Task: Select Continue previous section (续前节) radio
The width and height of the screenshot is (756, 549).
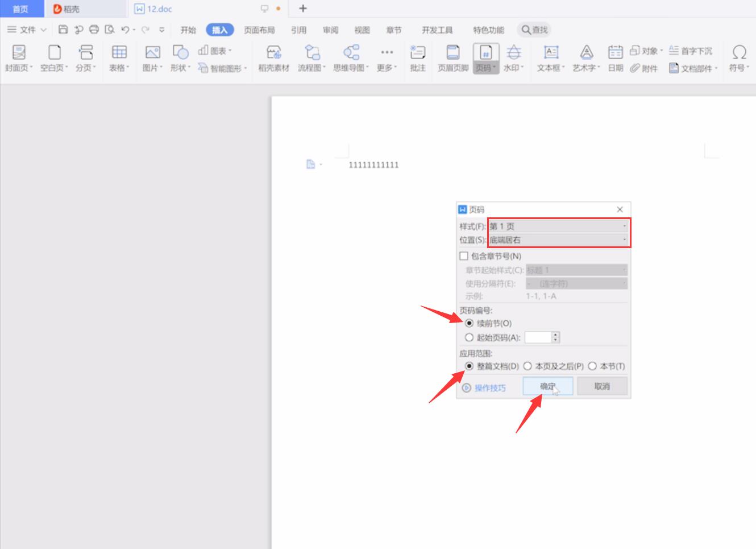Action: 469,323
